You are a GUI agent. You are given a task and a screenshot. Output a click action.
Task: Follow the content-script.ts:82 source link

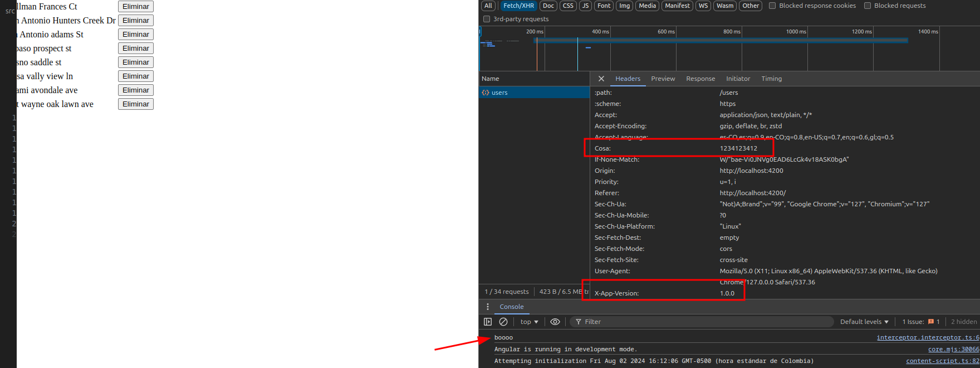pyautogui.click(x=943, y=361)
